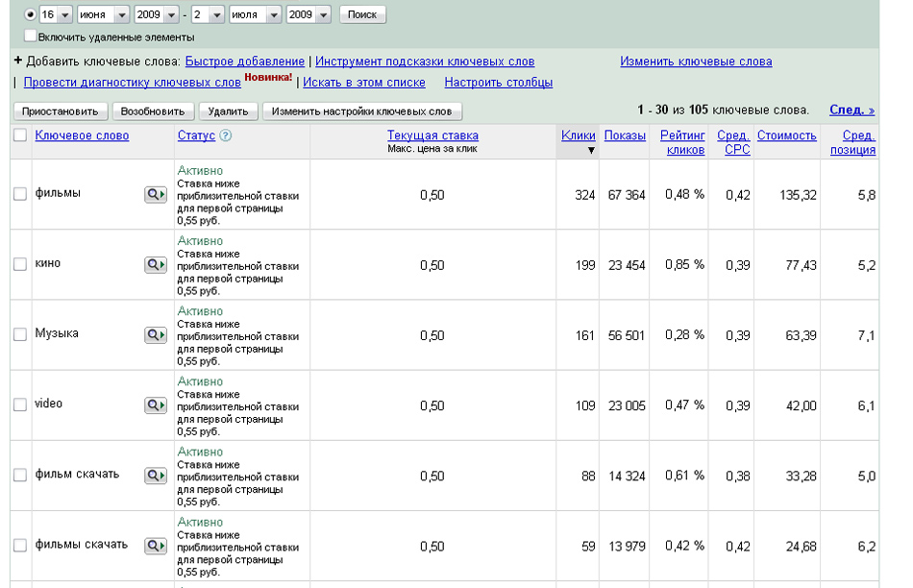
Task: Click the impressions value 14 324
Action: pos(627,477)
